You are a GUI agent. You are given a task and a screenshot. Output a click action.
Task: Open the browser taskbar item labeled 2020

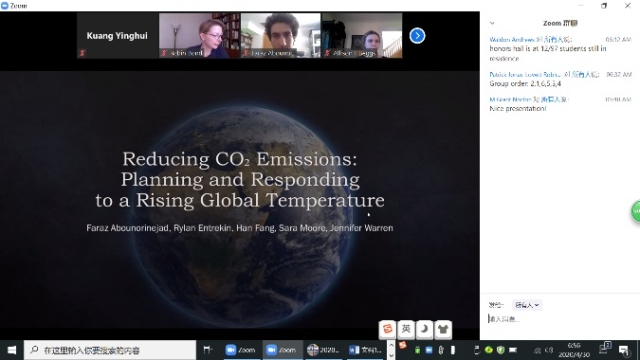point(323,350)
